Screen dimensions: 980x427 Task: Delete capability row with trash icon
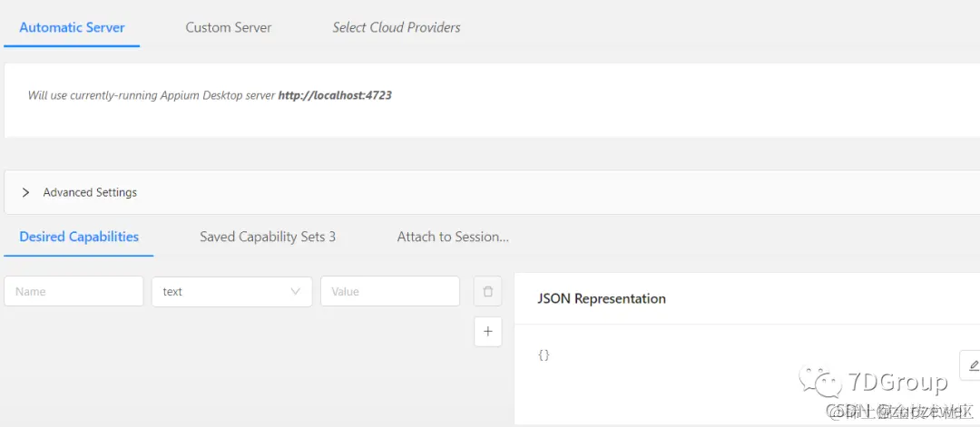tap(488, 292)
